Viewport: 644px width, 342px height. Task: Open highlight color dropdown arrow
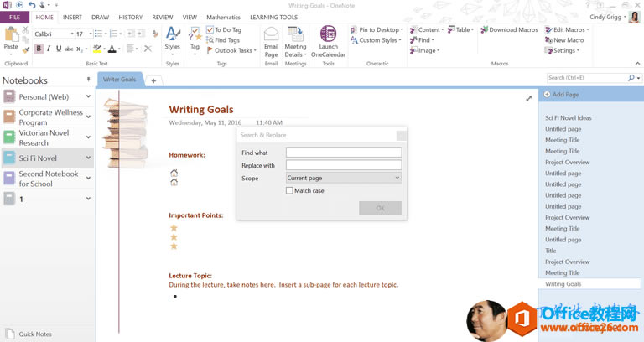104,49
